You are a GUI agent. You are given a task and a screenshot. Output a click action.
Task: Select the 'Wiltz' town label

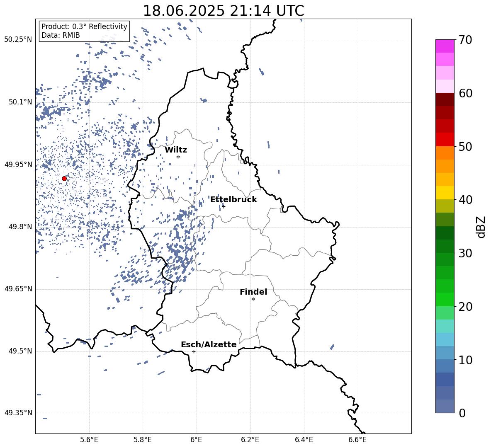176,150
